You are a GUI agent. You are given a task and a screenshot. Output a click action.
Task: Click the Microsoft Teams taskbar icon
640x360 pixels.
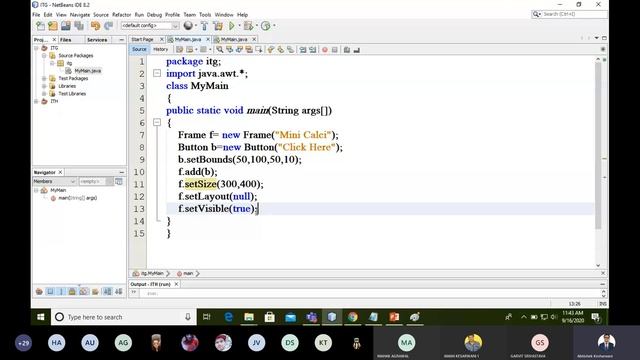tap(311, 317)
